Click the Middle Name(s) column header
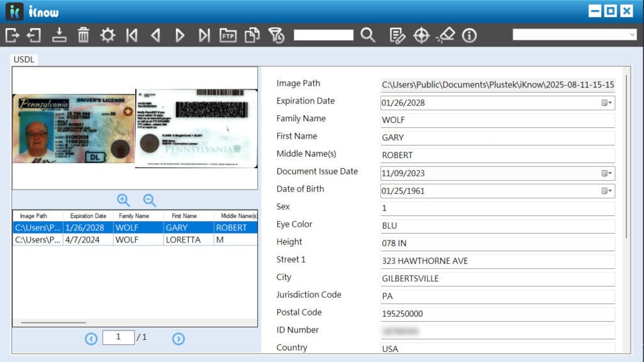The width and height of the screenshot is (644, 362). tap(236, 216)
